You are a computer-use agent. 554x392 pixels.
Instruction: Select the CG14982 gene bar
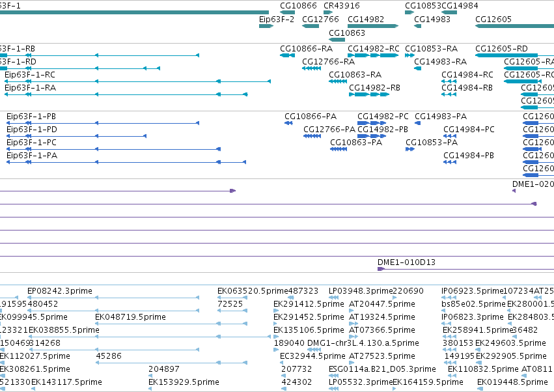pos(373,26)
